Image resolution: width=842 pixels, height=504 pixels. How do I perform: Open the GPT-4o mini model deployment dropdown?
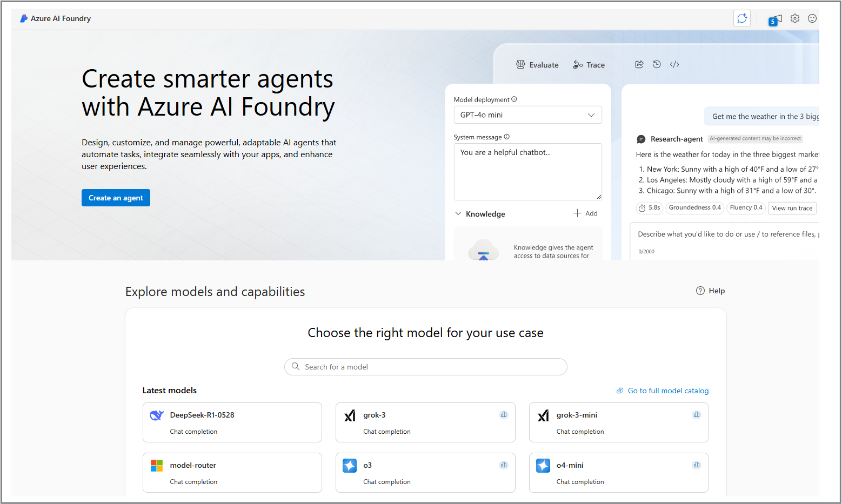pyautogui.click(x=527, y=115)
